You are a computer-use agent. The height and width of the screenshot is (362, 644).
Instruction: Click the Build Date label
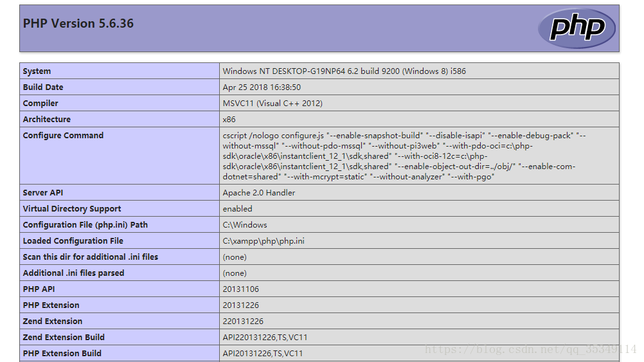43,87
